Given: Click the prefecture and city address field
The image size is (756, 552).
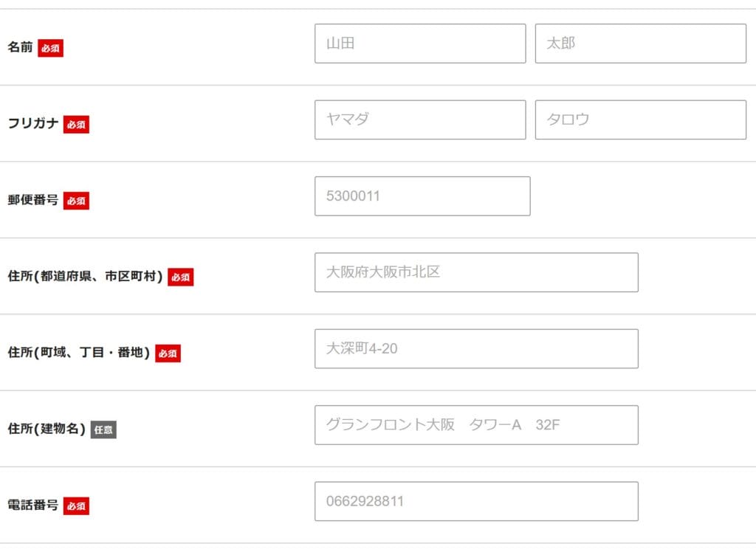Looking at the screenshot, I should point(476,272).
